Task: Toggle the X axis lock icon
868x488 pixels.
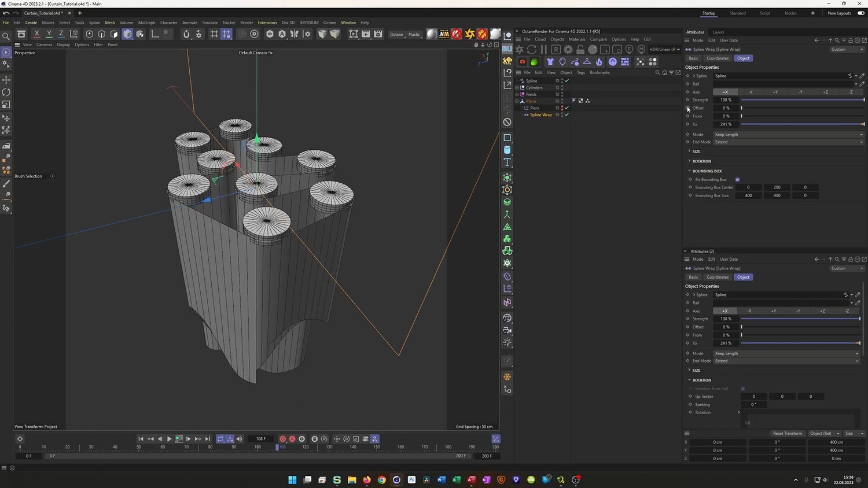Action: click(x=36, y=34)
